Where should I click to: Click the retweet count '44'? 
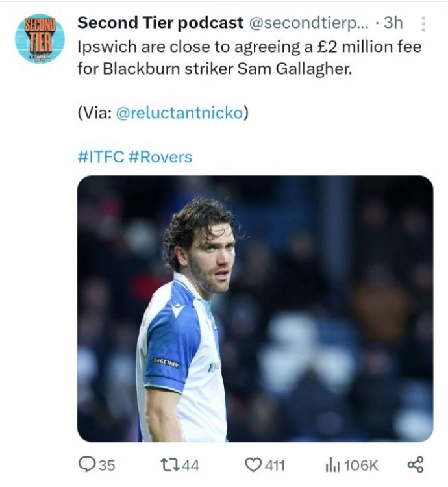coord(190,465)
